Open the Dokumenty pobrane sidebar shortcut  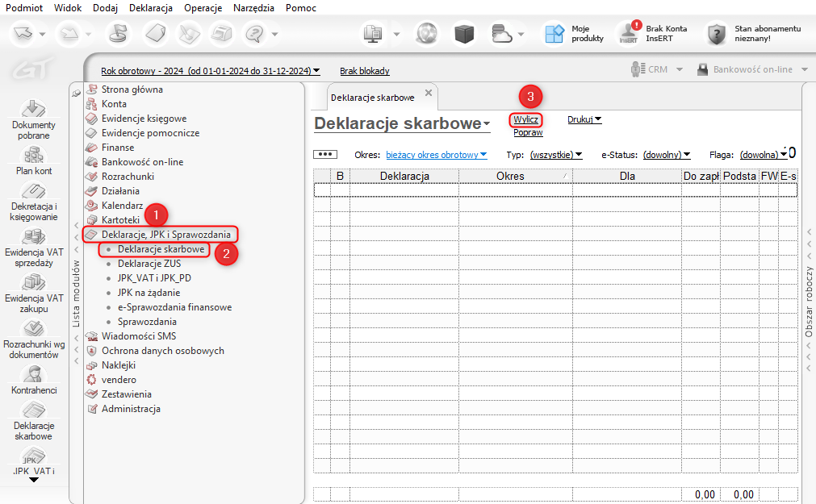[x=33, y=119]
